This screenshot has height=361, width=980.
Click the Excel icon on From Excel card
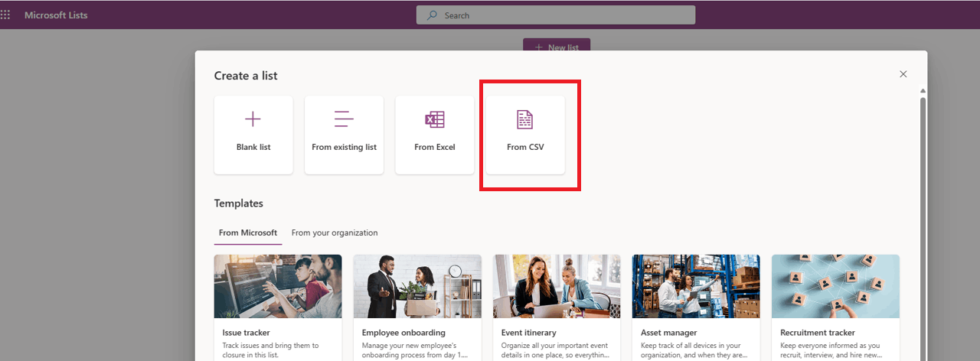click(x=434, y=119)
